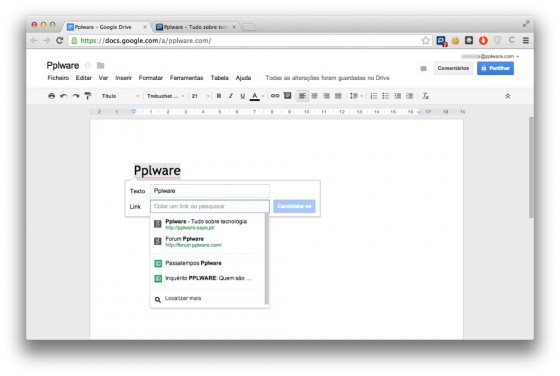Open the Trebuchet font dropdown

click(165, 96)
